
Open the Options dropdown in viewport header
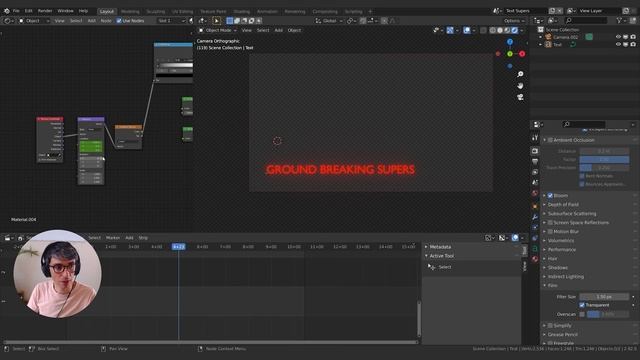[x=514, y=20]
